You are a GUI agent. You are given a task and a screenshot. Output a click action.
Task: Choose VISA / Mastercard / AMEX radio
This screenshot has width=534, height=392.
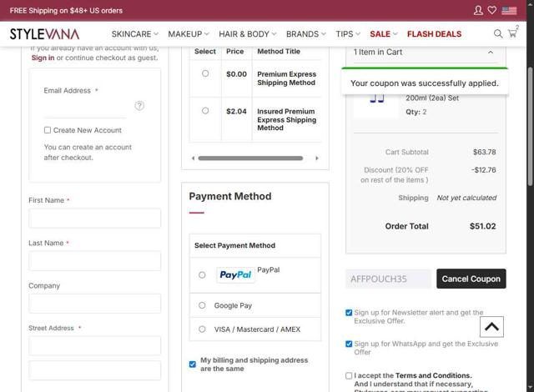coord(202,329)
